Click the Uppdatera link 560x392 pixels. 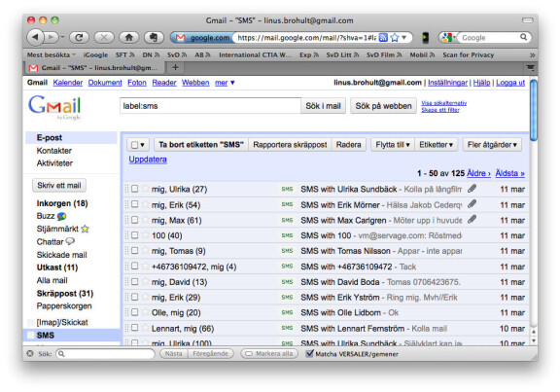(x=148, y=160)
